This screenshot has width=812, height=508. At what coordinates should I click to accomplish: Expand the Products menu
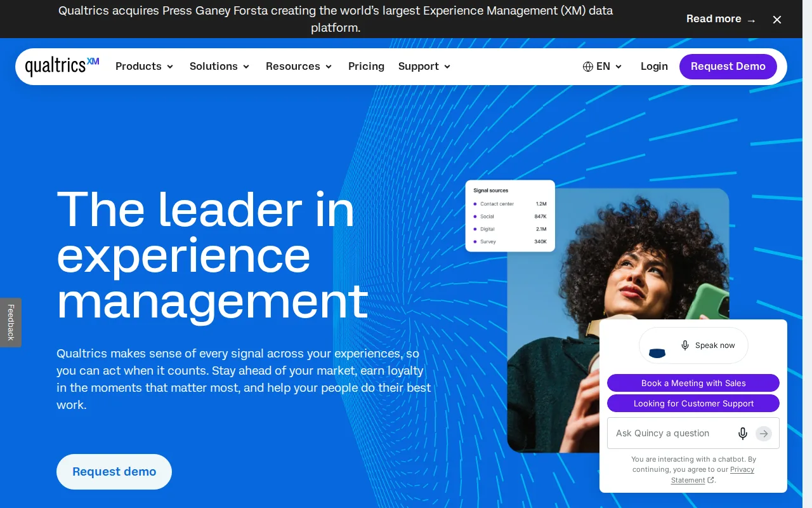coord(145,67)
